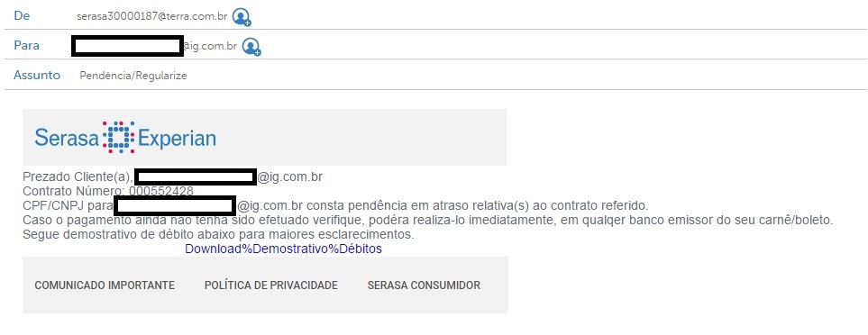Image resolution: width=868 pixels, height=335 pixels.
Task: Click the Serasa wordmark in the banner
Action: click(x=67, y=138)
